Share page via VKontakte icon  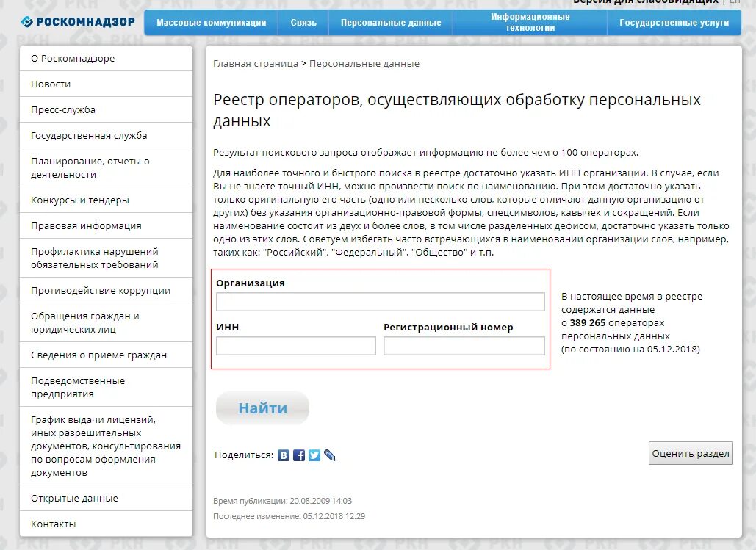click(284, 455)
